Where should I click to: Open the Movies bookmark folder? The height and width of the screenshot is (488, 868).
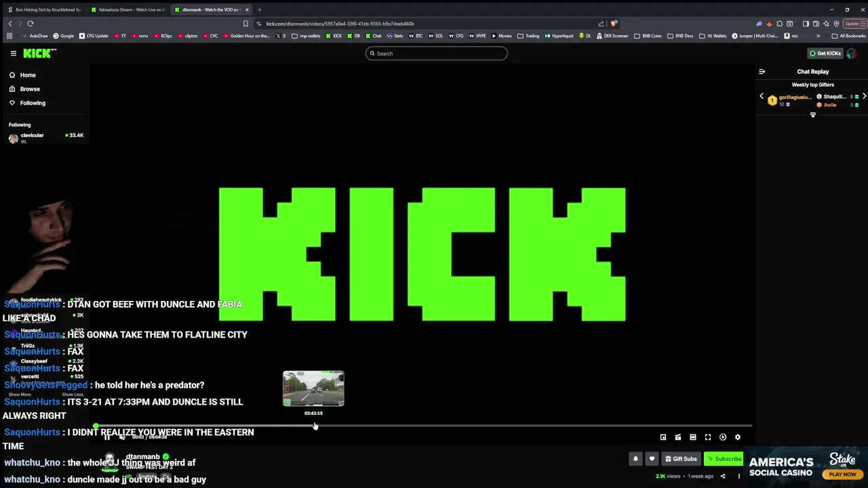pos(501,36)
